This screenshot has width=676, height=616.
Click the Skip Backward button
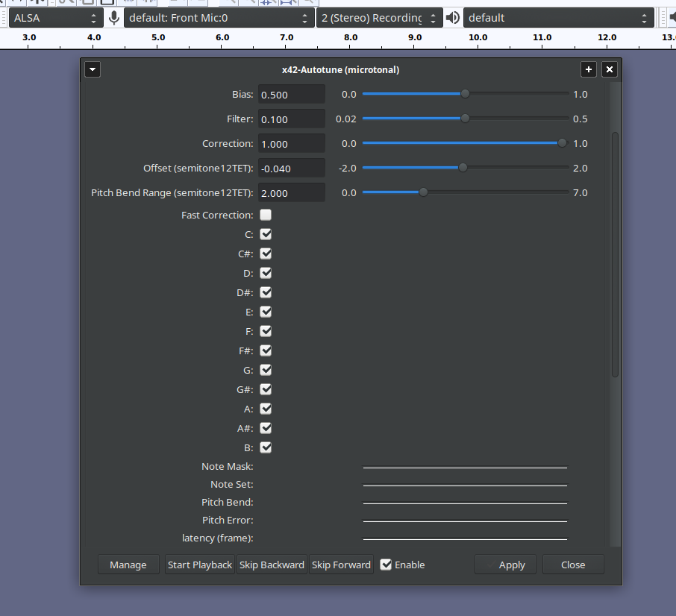pyautogui.click(x=272, y=565)
